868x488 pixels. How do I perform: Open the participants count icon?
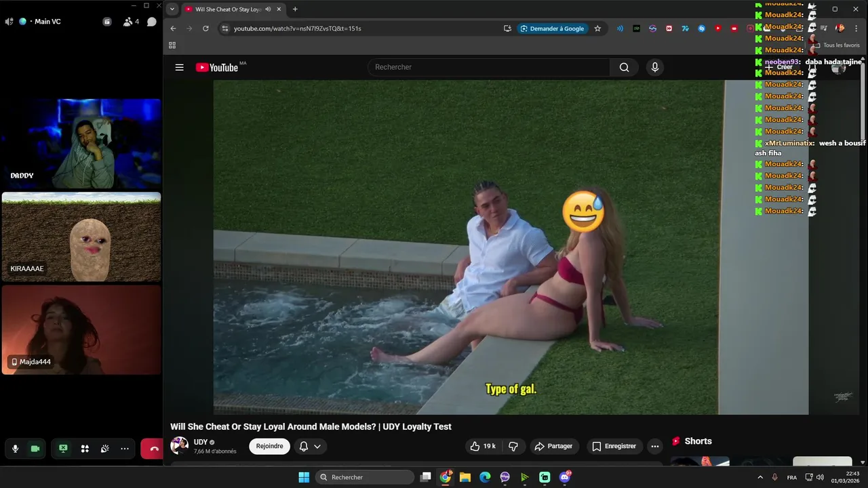tap(130, 22)
